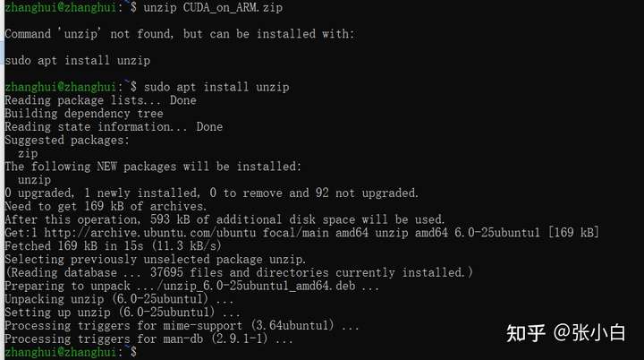644x360 pixels.
Task: Click the 'Reading state information... Done' line
Action: tap(114, 127)
